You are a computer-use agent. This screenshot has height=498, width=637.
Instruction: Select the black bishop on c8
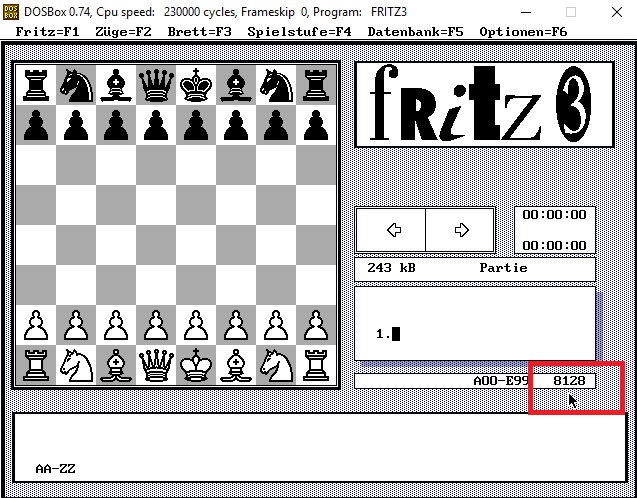point(116,85)
